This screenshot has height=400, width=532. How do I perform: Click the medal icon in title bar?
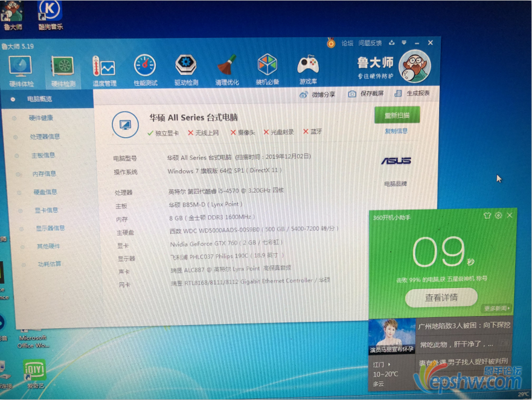coord(331,43)
